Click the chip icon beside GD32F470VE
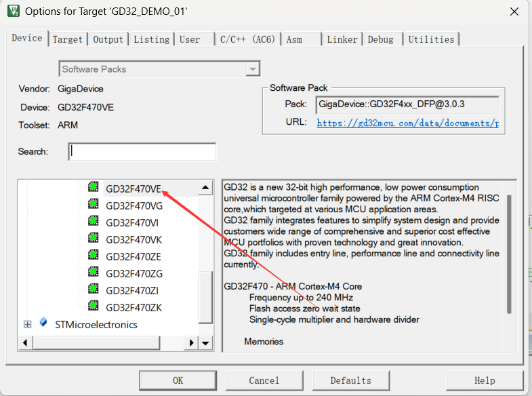 [94, 186]
